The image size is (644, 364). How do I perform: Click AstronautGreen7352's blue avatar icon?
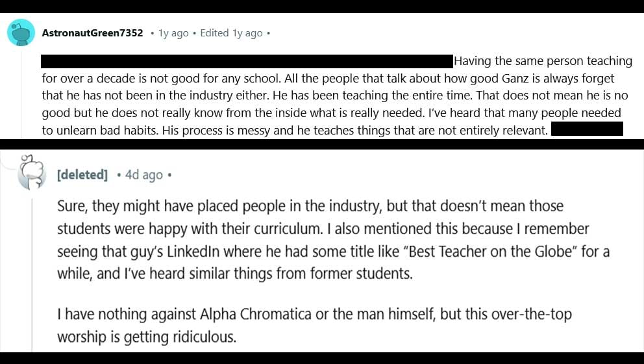pyautogui.click(x=21, y=32)
